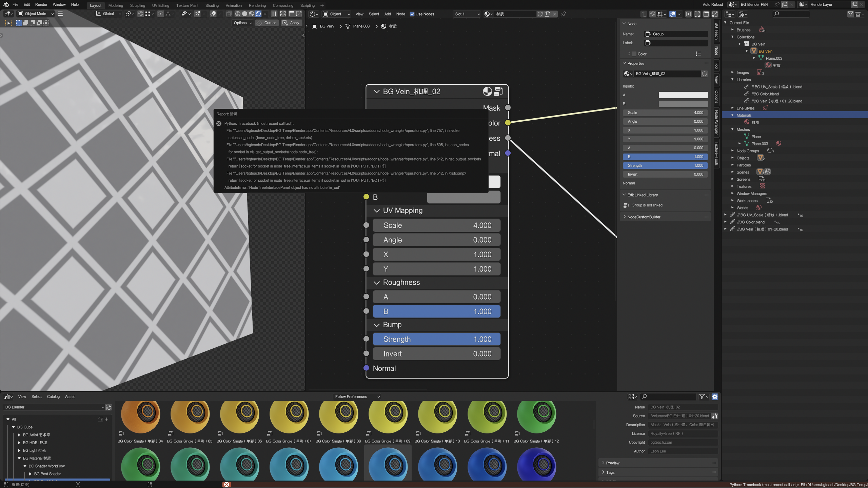This screenshot has width=868, height=488.
Task: Click the open blend file tool icon by Source
Action: click(714, 416)
